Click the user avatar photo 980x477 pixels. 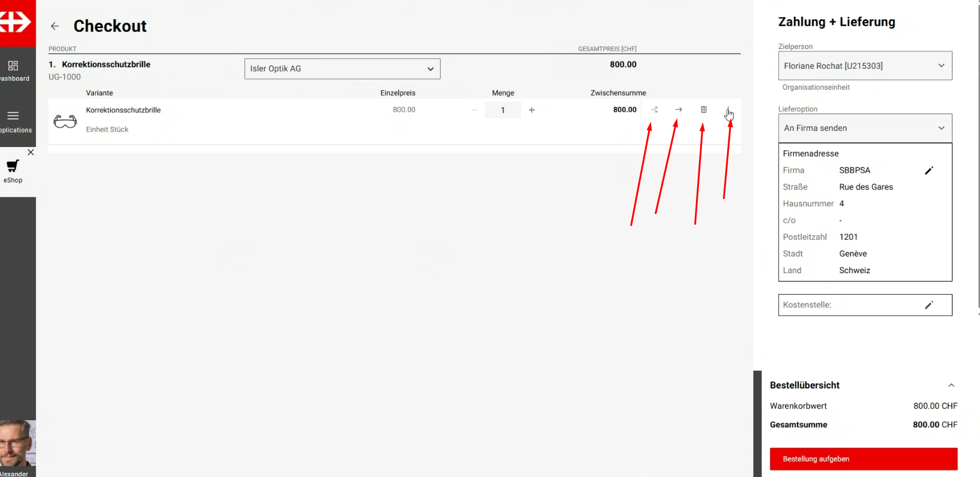tap(17, 444)
